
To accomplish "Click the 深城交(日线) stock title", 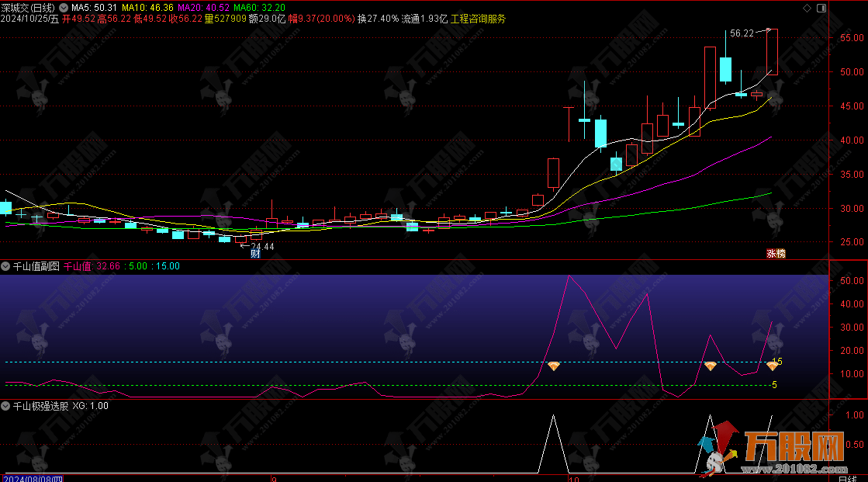I will click(x=28, y=8).
